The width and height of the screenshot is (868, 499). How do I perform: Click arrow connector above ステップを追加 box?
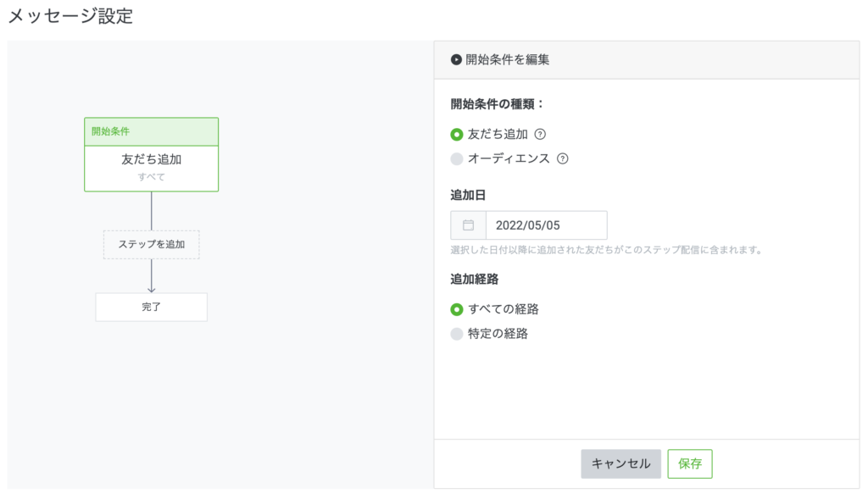tap(151, 210)
